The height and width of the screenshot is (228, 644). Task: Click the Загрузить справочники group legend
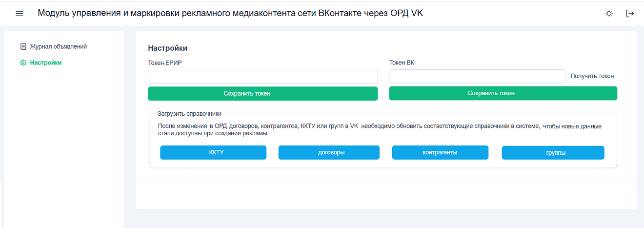pyautogui.click(x=189, y=114)
